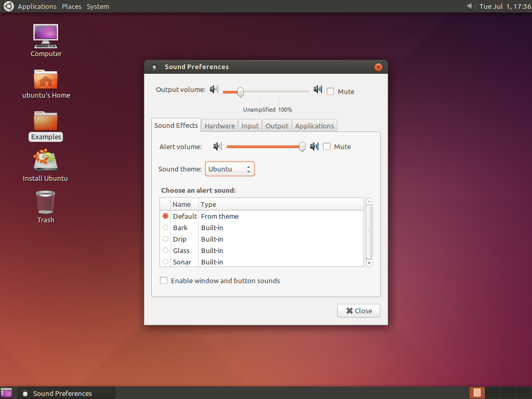Select the Bark alert sound

coord(165,228)
